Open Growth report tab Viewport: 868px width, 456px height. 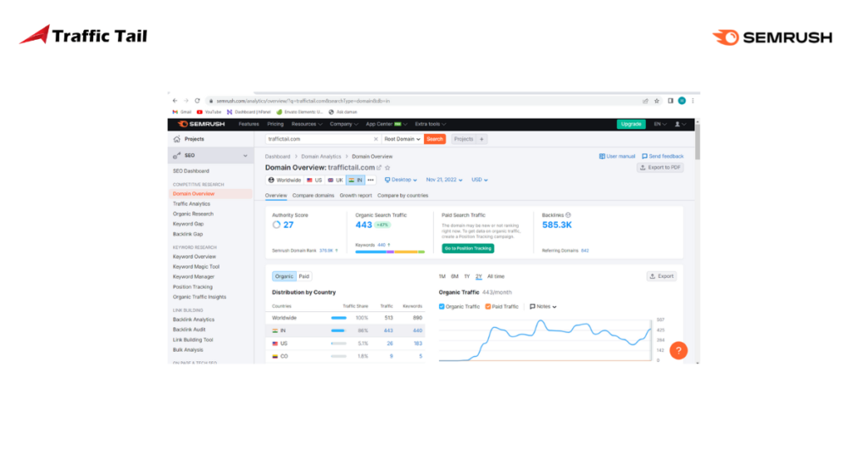(356, 196)
